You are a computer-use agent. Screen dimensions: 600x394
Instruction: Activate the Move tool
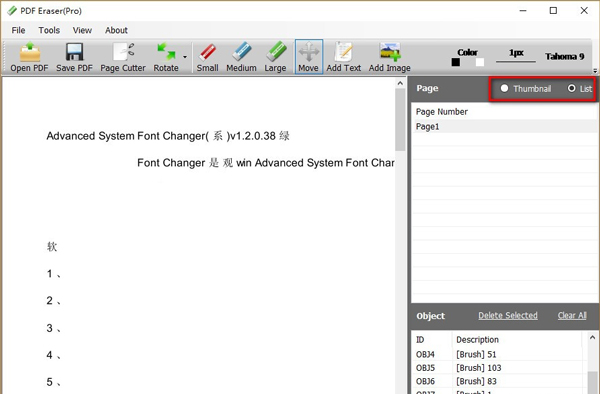[x=309, y=52]
